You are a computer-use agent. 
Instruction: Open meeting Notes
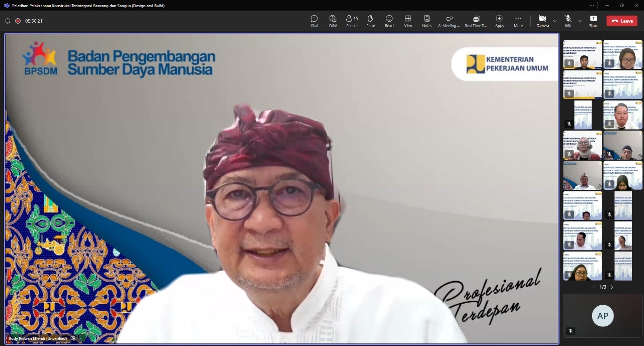coord(427,21)
